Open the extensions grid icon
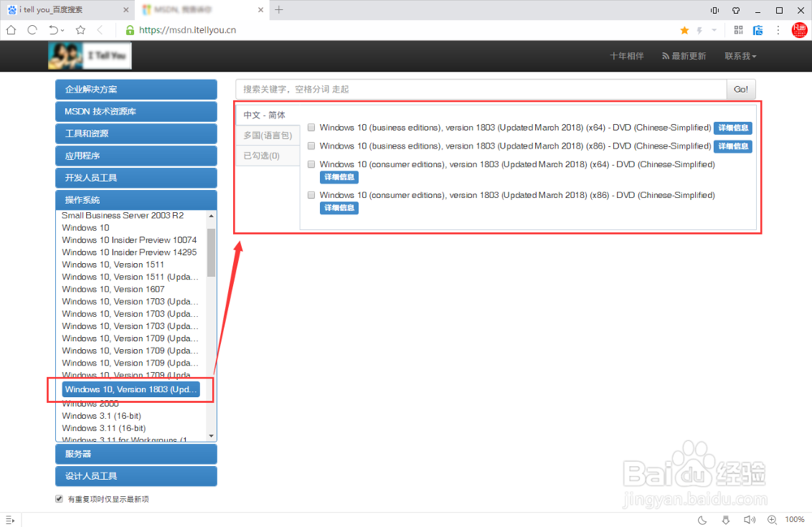Viewport: 812px width, 527px height. [x=738, y=30]
